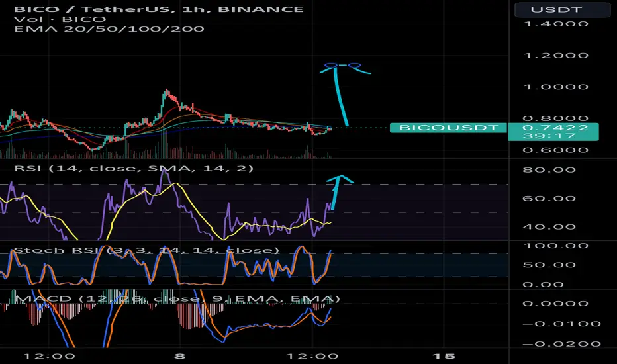Open the RSI (14, close, SMA, 14, 2) legend
Image resolution: width=617 pixels, height=364 pixels.
point(134,168)
